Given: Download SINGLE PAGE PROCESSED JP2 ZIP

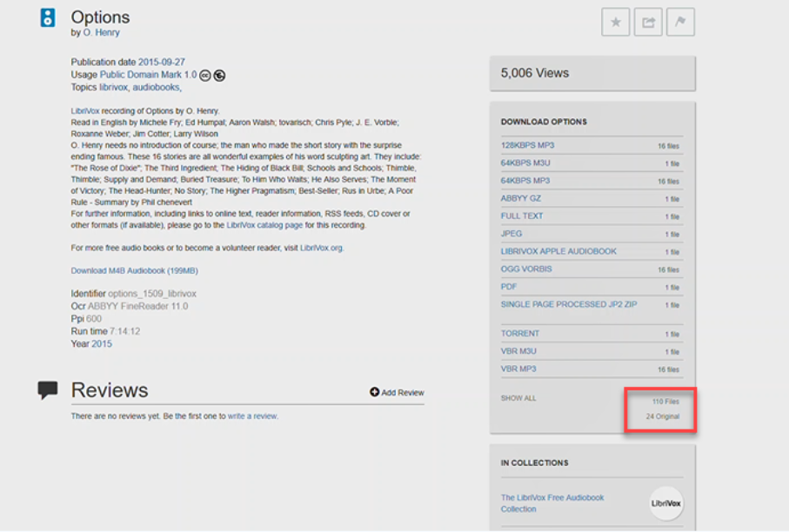Looking at the screenshot, I should coord(569,304).
